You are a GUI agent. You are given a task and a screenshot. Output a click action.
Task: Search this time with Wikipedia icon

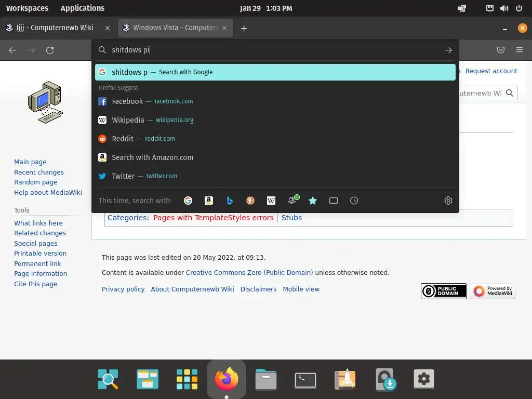[271, 201]
